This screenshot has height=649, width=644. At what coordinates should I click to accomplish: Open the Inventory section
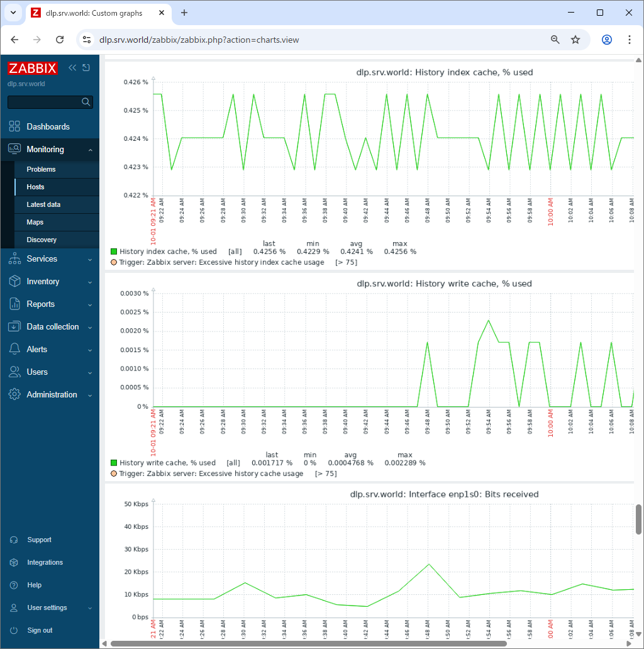[43, 281]
